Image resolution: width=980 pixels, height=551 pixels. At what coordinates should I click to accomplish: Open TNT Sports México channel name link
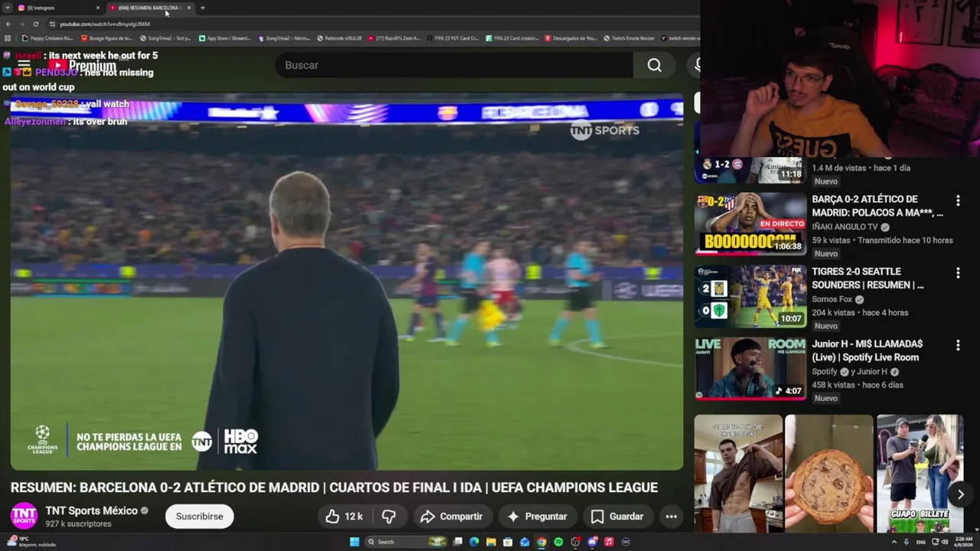[91, 510]
